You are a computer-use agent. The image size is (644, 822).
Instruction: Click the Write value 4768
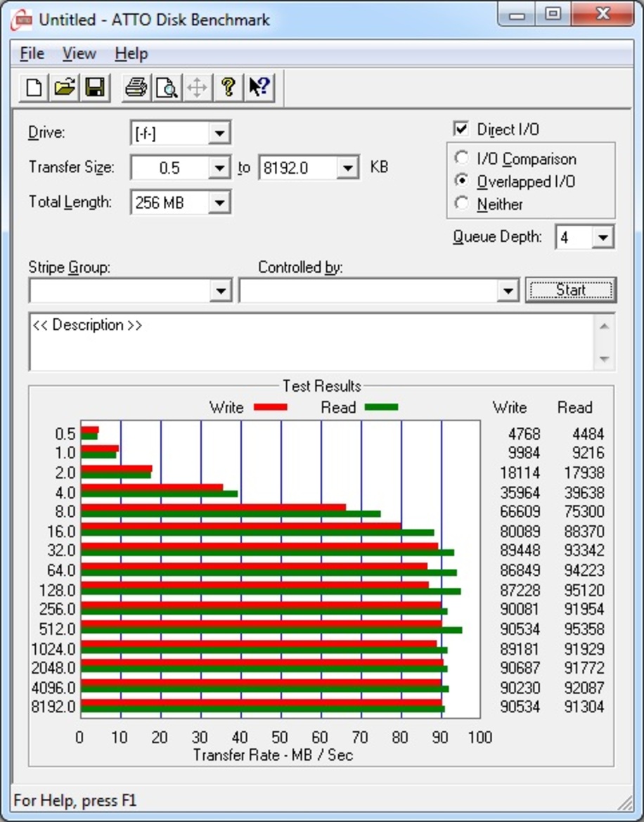pos(524,434)
